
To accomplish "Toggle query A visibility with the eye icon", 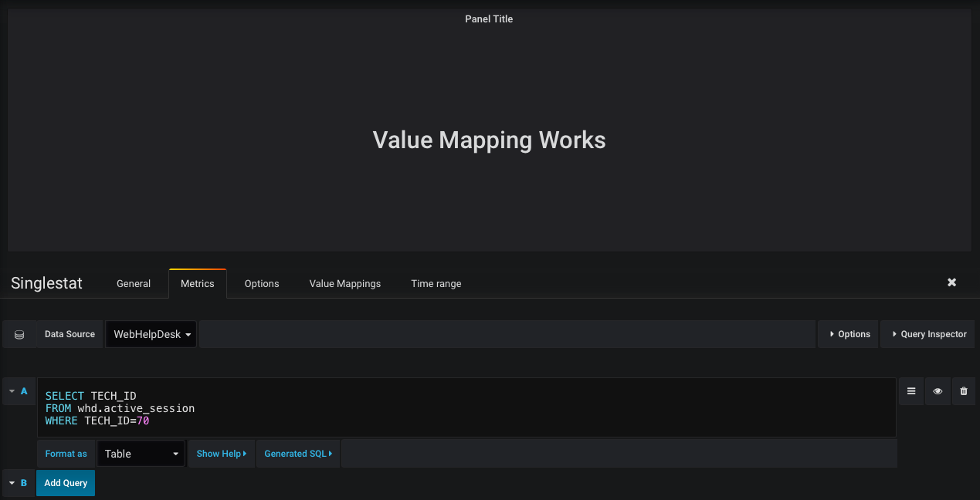I will [938, 391].
